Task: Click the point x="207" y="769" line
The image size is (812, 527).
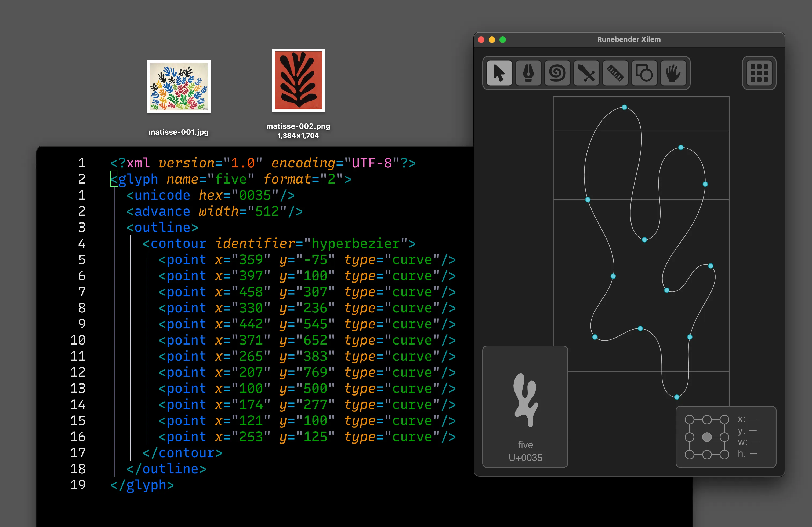Action: pos(307,372)
